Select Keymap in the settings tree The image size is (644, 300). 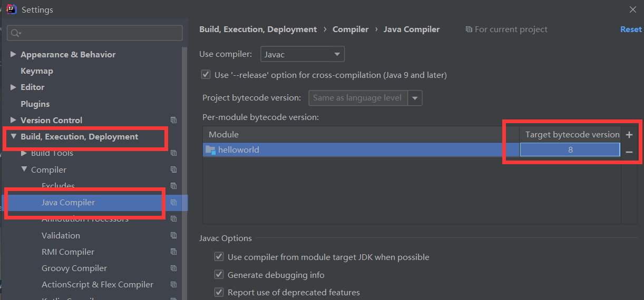[x=37, y=71]
